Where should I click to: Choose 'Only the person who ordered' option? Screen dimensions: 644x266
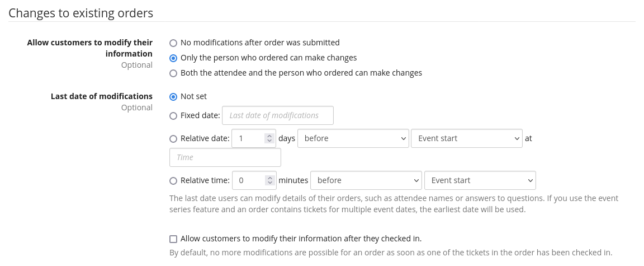(x=173, y=58)
